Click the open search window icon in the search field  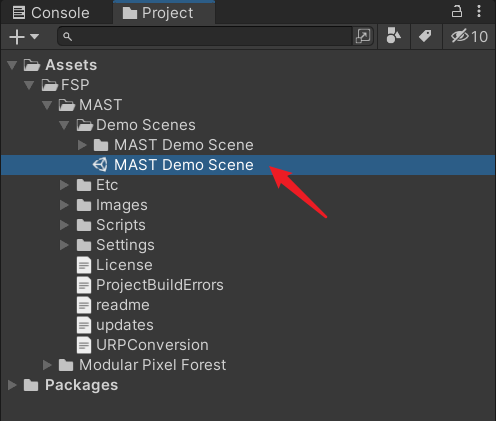tap(363, 36)
